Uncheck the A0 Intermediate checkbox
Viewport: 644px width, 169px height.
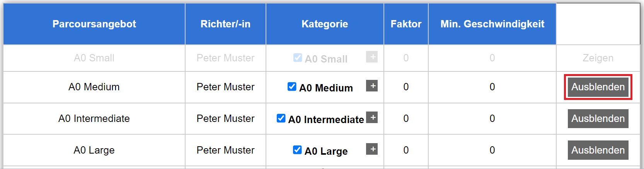tap(281, 118)
